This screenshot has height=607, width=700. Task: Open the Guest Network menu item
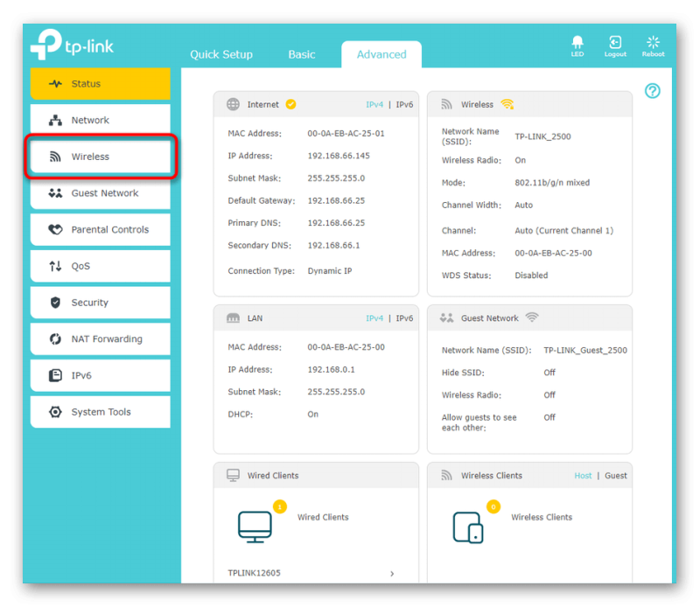(101, 193)
